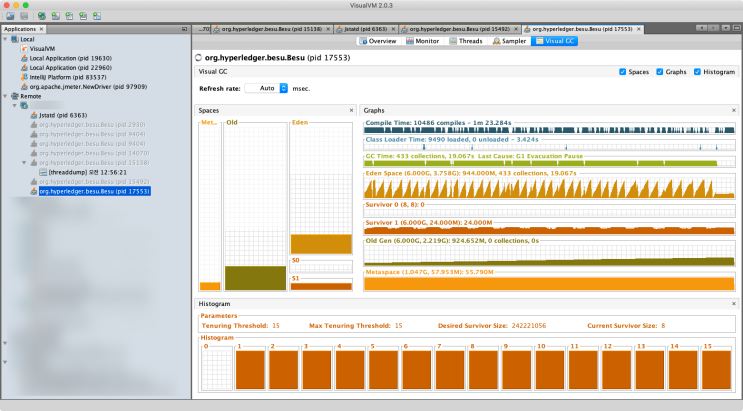The image size is (743, 411).
Task: Open the document tabs list dropdown
Action: (725, 28)
